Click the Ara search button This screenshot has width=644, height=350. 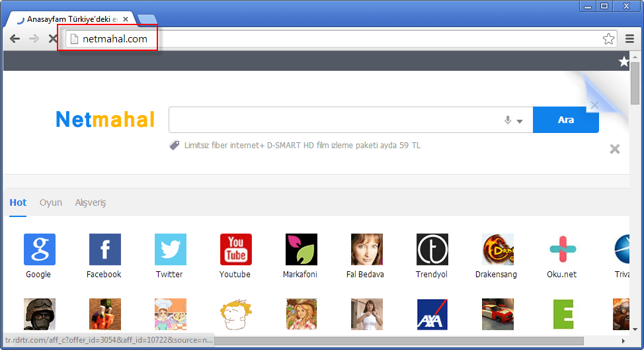[565, 120]
